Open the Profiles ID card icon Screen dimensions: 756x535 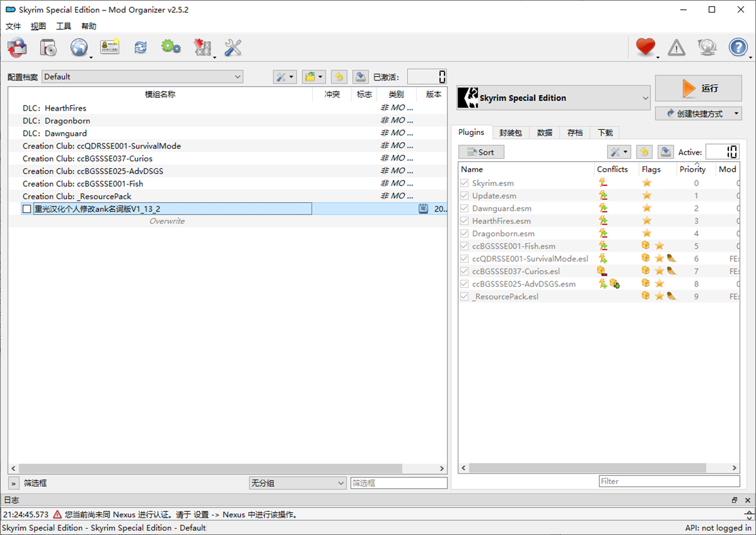click(109, 47)
